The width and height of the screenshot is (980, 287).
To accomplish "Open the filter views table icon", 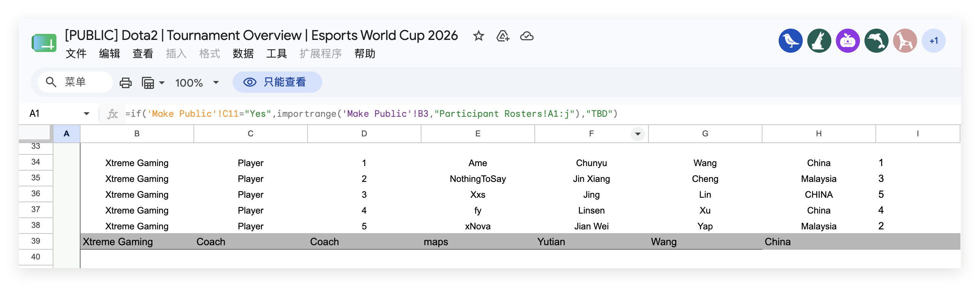I will (x=152, y=82).
